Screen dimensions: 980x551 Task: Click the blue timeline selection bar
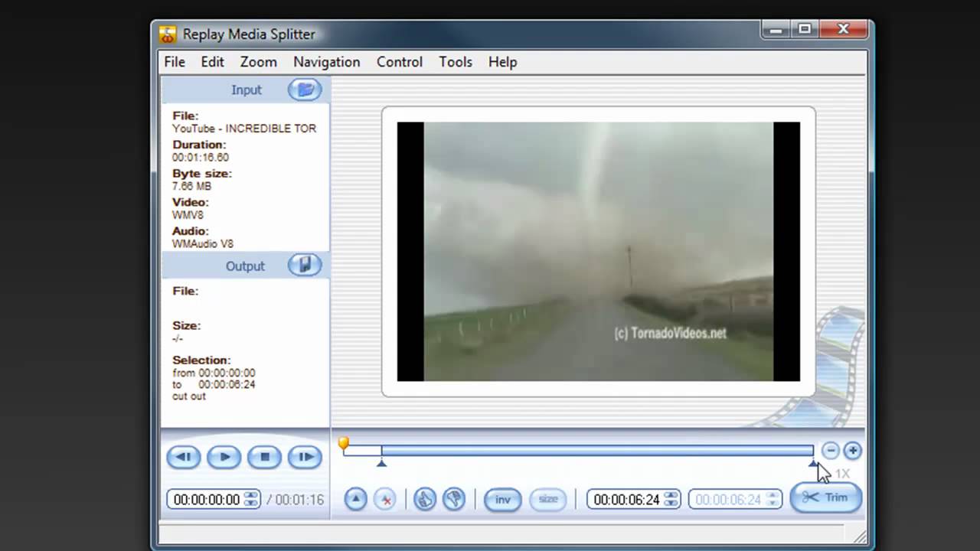[597, 451]
